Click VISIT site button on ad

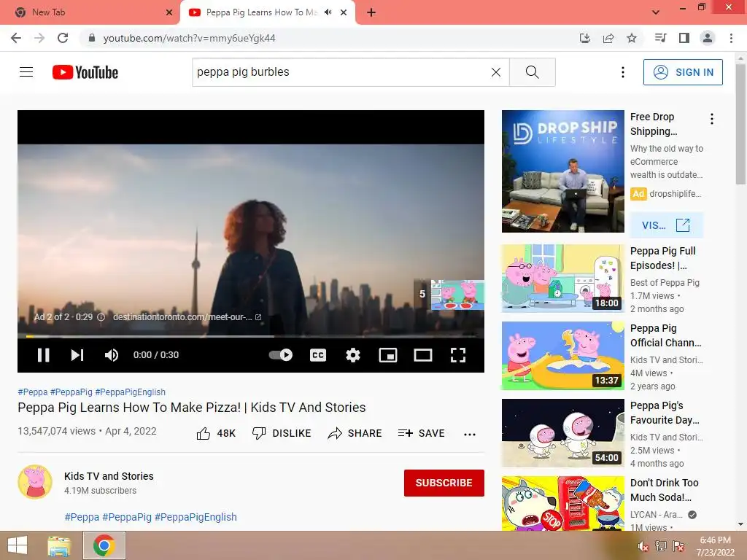pyautogui.click(x=666, y=225)
